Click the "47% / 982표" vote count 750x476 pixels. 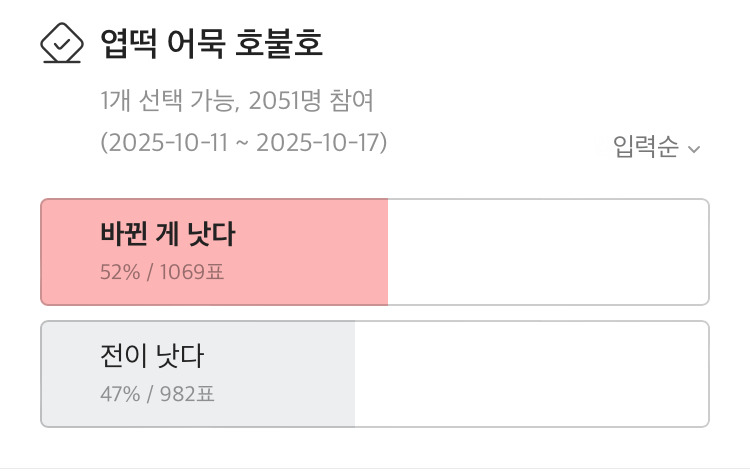tap(157, 394)
